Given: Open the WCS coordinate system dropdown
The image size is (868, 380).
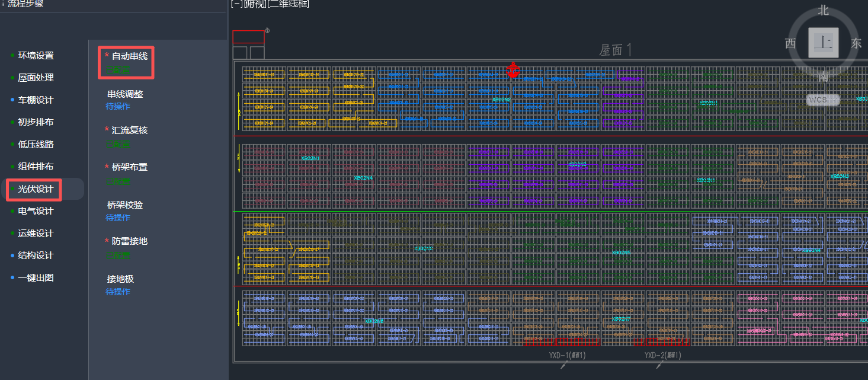Looking at the screenshot, I should pyautogui.click(x=823, y=100).
